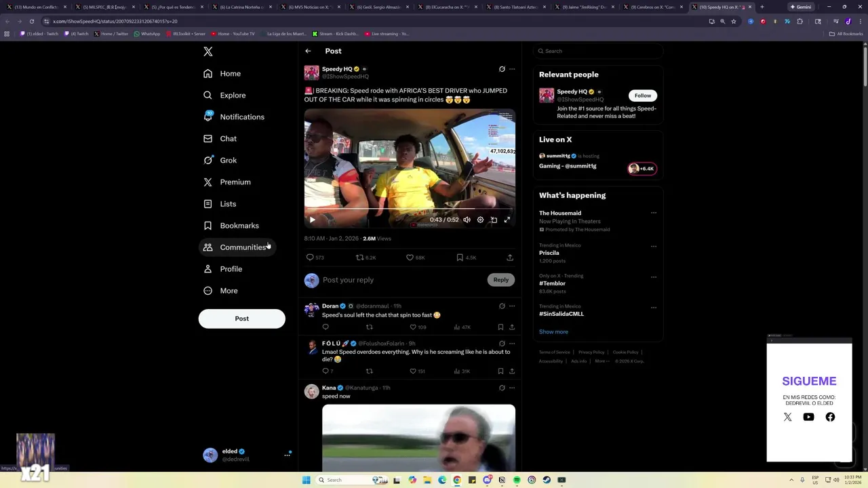Open more options on Doran's comment
The width and height of the screenshot is (868, 488).
click(512, 306)
